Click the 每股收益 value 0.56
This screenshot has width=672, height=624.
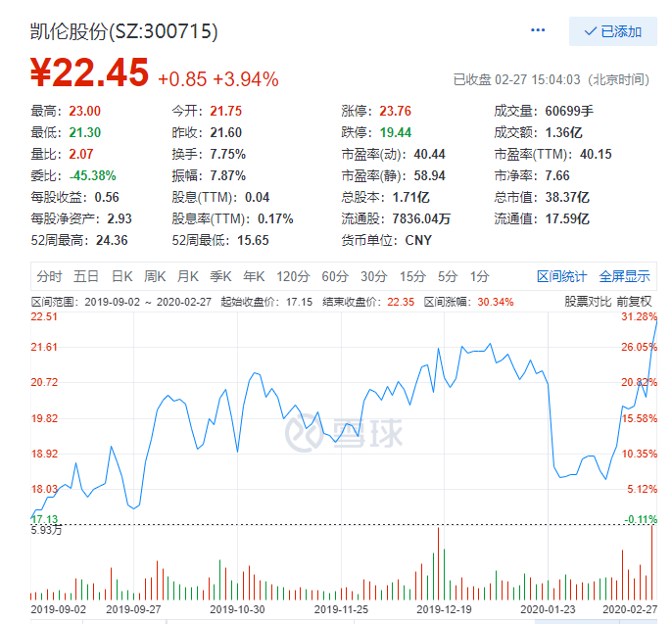(107, 197)
